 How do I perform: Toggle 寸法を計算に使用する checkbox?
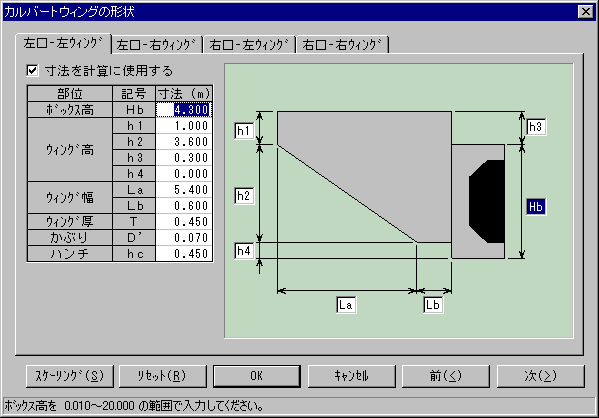32,71
